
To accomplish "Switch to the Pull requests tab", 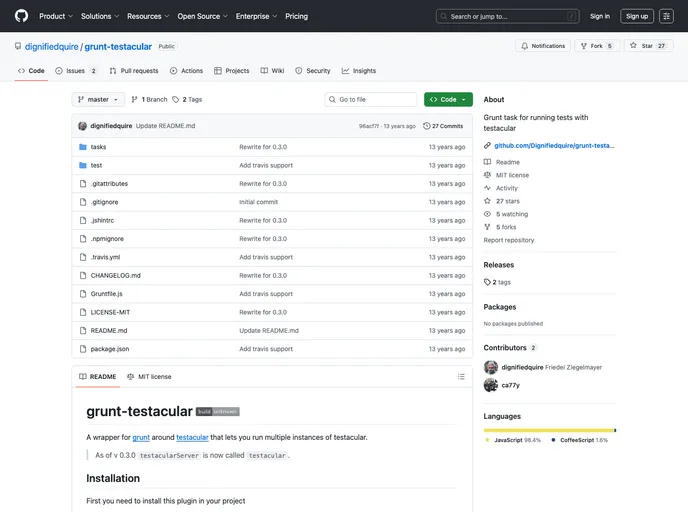I will pos(134,71).
